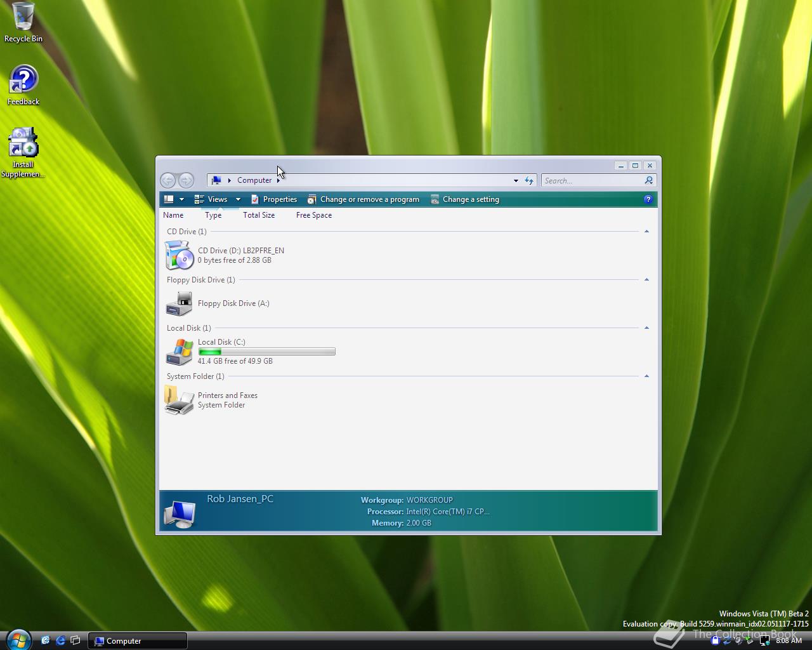Click the "0 bytes free of 2.88 GB" text

235,260
